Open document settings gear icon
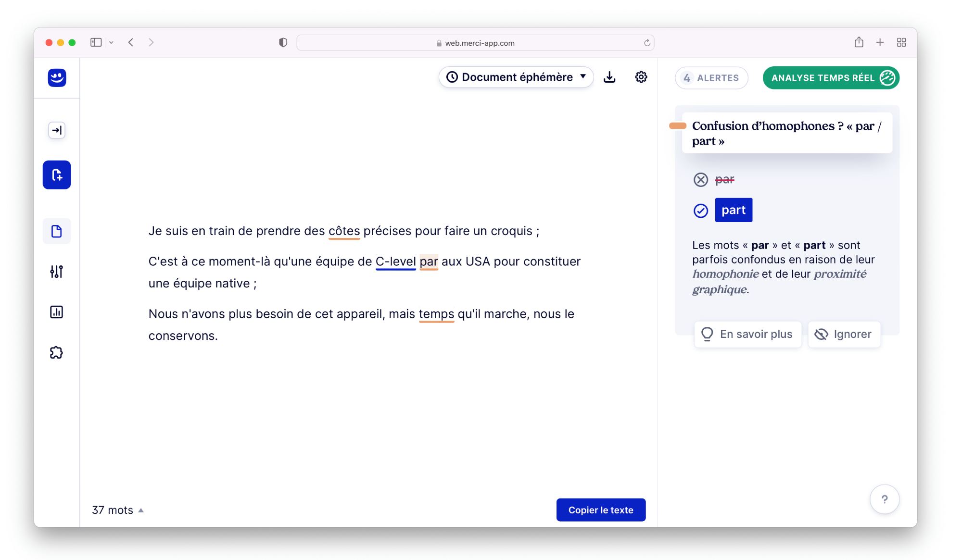The height and width of the screenshot is (560, 962). [640, 76]
